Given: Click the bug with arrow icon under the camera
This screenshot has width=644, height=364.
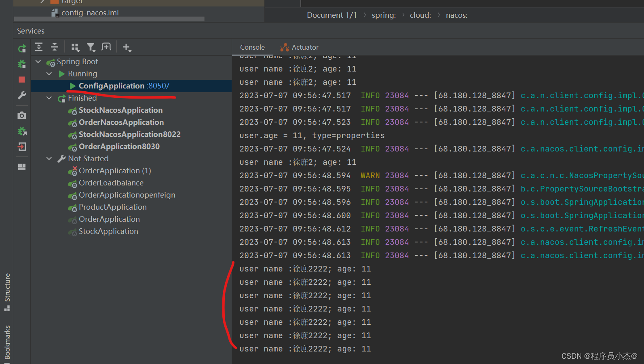Looking at the screenshot, I should pos(22,131).
